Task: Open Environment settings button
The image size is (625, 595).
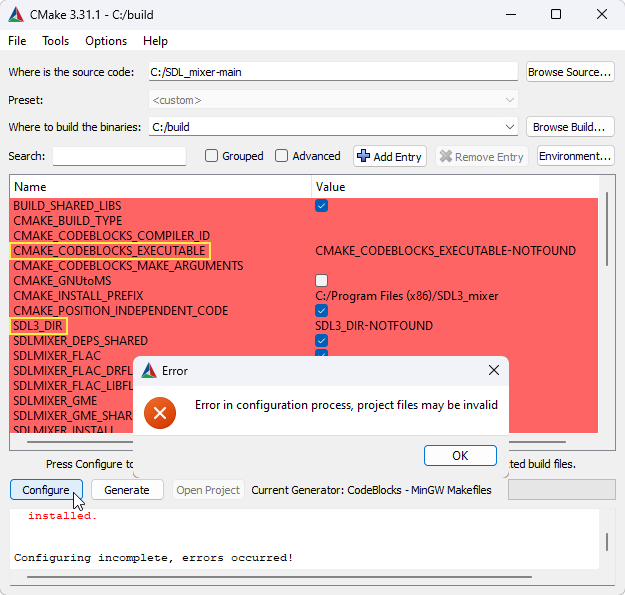Action: pyautogui.click(x=575, y=156)
